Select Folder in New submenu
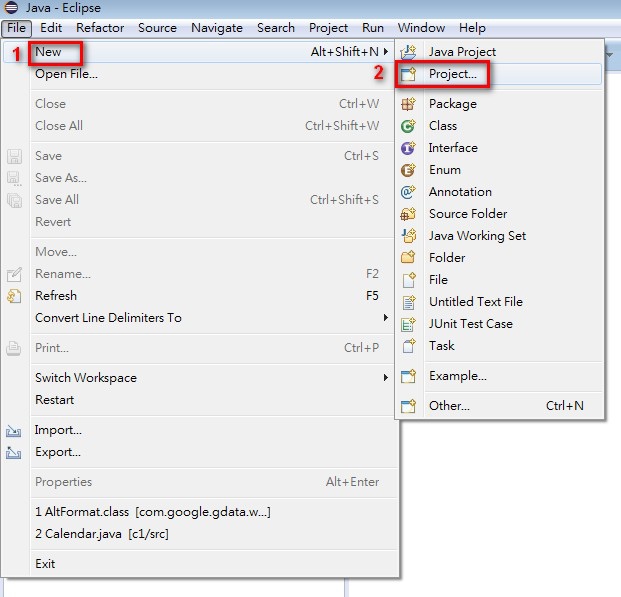Viewport: 621px width, 597px height. tap(499, 258)
